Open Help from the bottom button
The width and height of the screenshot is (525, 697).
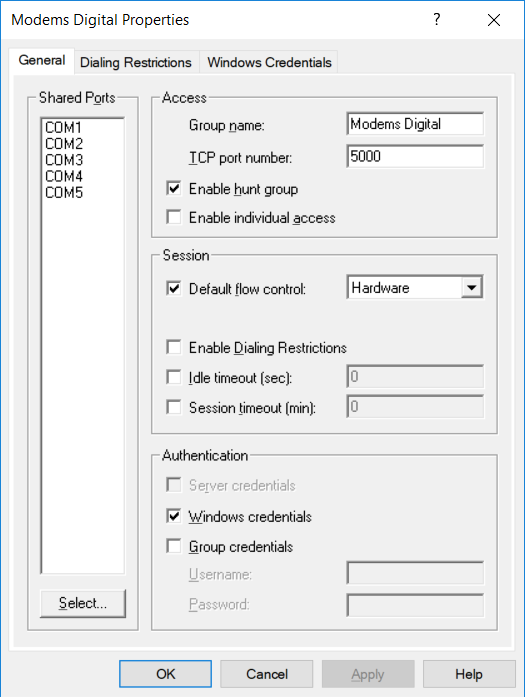[469, 674]
